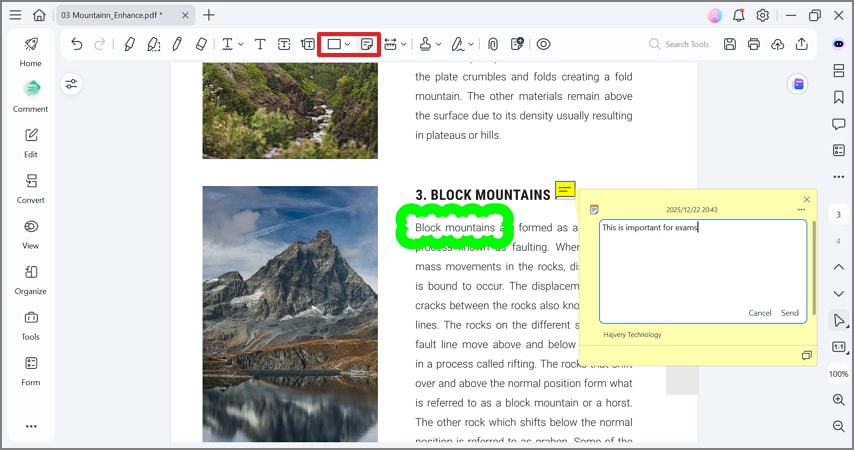Upload the file to cloud
Viewport: 854px width, 450px height.
[x=778, y=44]
